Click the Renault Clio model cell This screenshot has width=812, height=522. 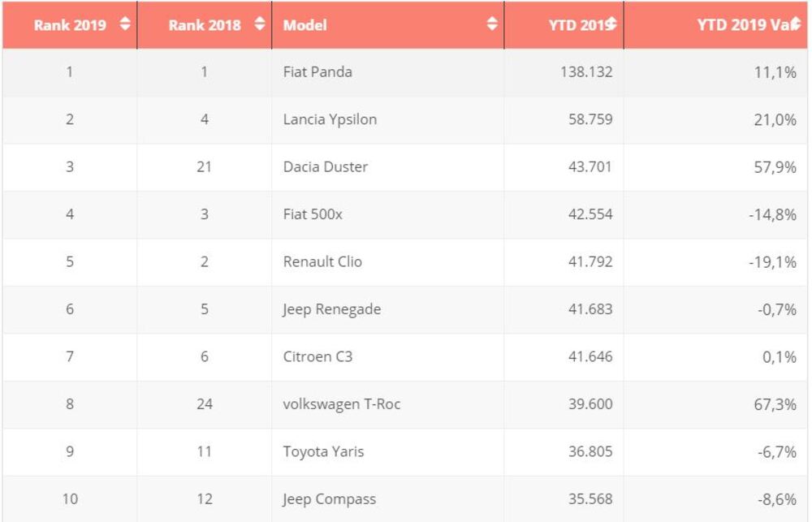point(322,261)
